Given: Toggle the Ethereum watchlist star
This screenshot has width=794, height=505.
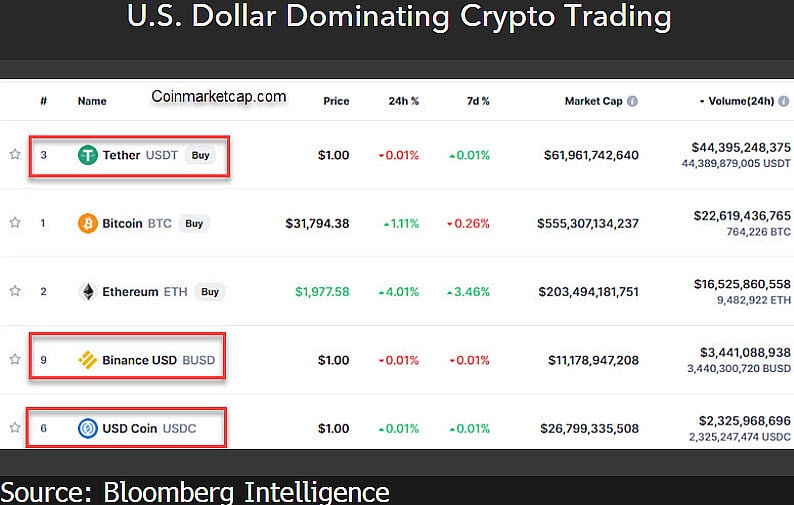Looking at the screenshot, I should point(15,292).
